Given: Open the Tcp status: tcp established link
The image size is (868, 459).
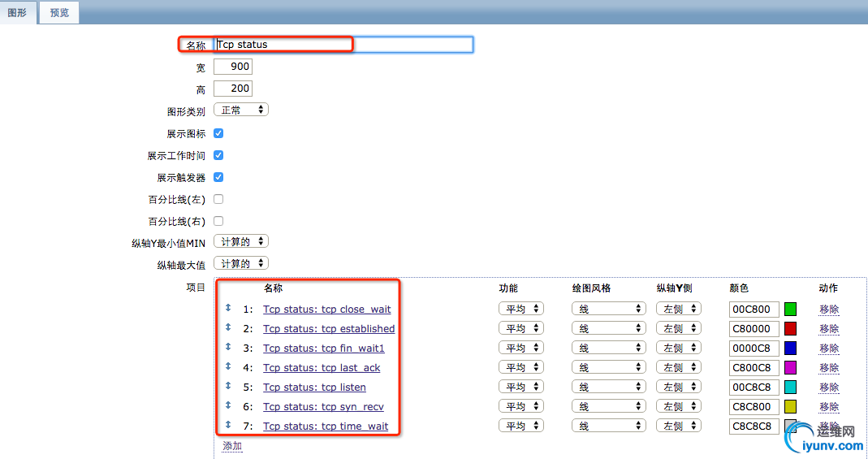Looking at the screenshot, I should coord(329,328).
